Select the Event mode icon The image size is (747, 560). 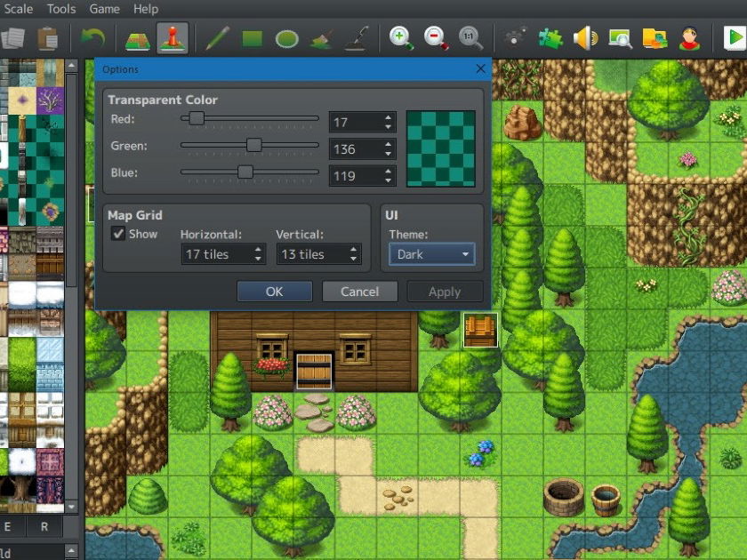point(171,38)
